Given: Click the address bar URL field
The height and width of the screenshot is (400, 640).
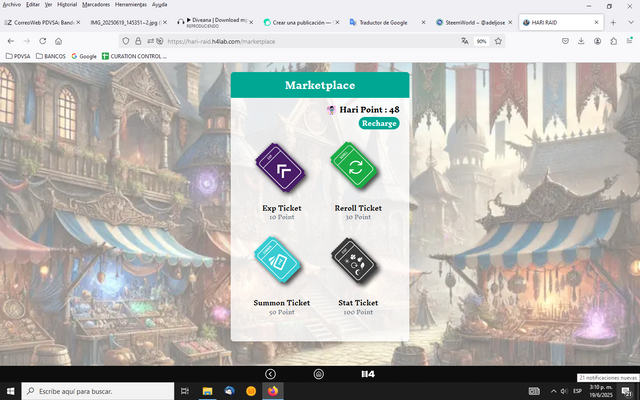Looking at the screenshot, I should point(310,41).
